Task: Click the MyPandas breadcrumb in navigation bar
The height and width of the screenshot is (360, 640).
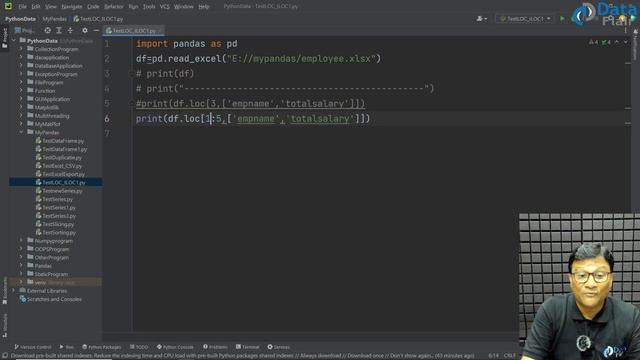Action: coord(54,19)
